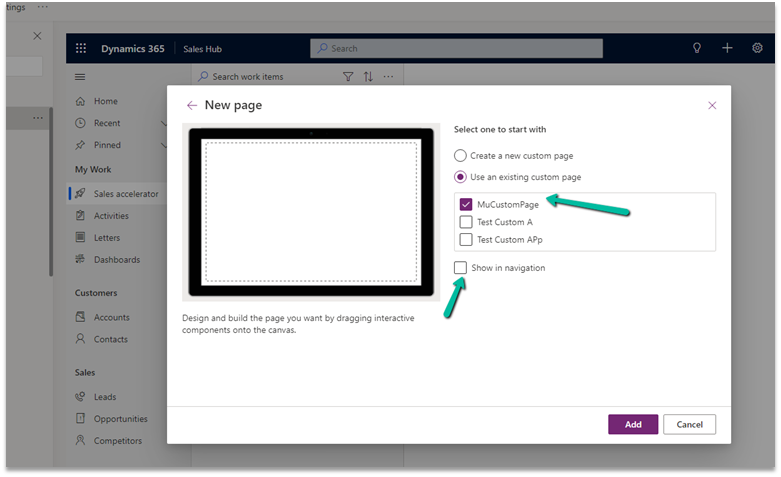Click the Competitors icon
The height and width of the screenshot is (477, 781).
point(80,441)
